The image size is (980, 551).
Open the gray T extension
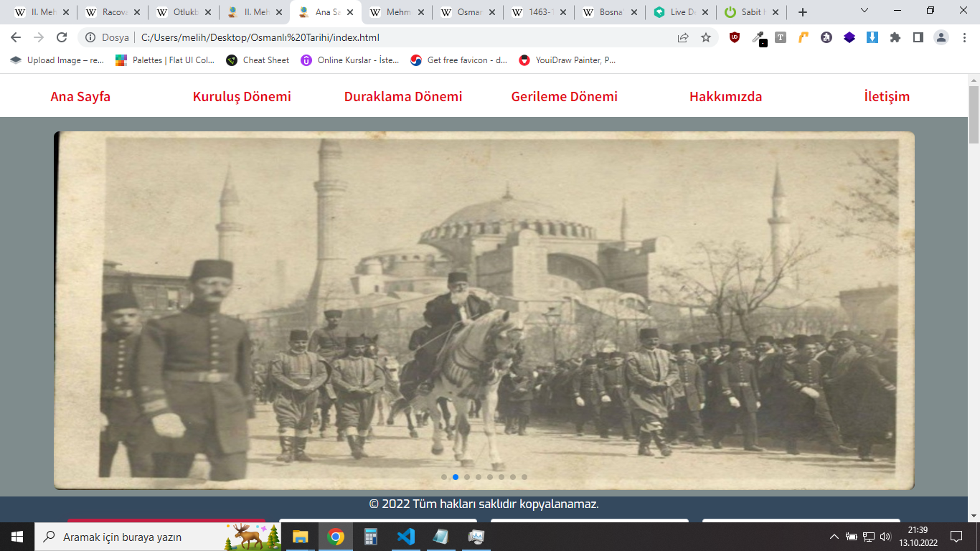tap(781, 37)
